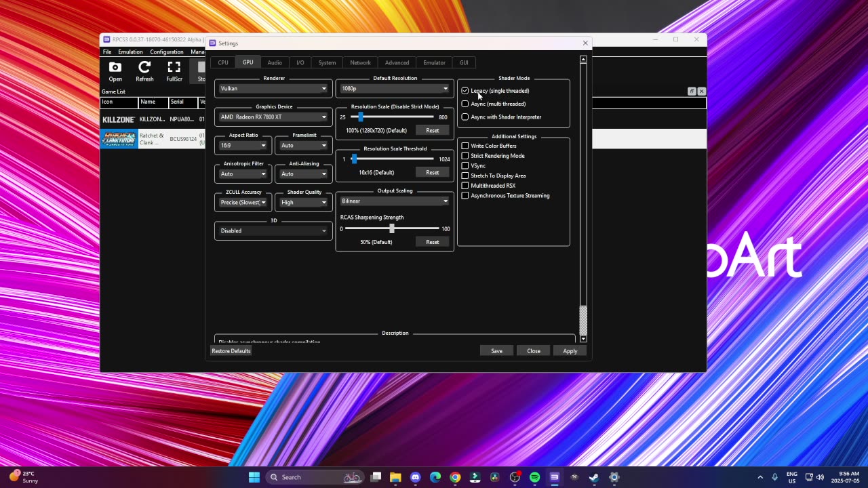Toggle Multithreaded RSX checkbox

[488, 186]
